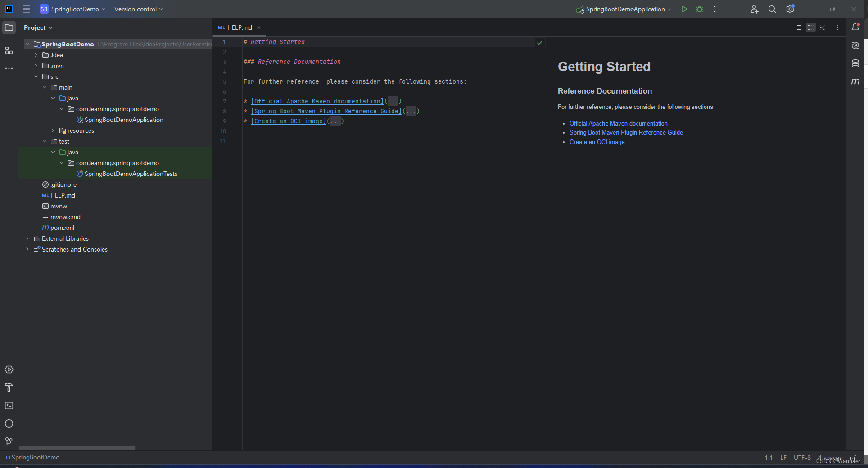Expand the .idea folder
The image size is (868, 468).
(36, 55)
